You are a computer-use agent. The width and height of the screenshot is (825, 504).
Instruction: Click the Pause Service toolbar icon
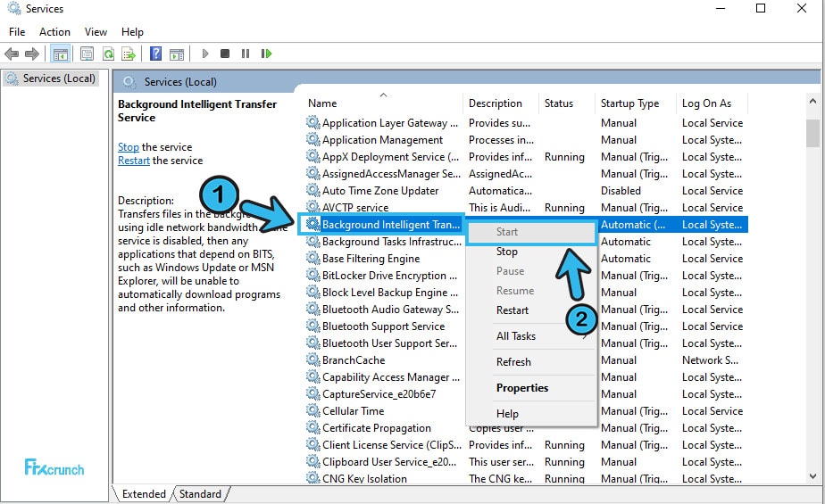246,54
